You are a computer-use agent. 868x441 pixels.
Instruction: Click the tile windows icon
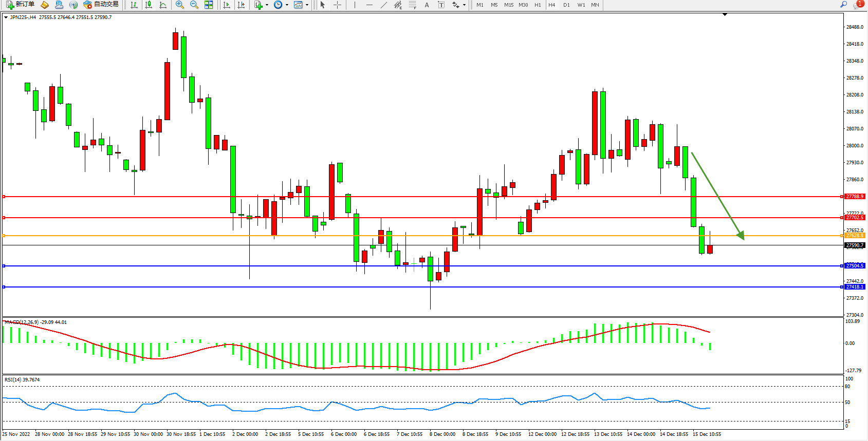pos(209,5)
